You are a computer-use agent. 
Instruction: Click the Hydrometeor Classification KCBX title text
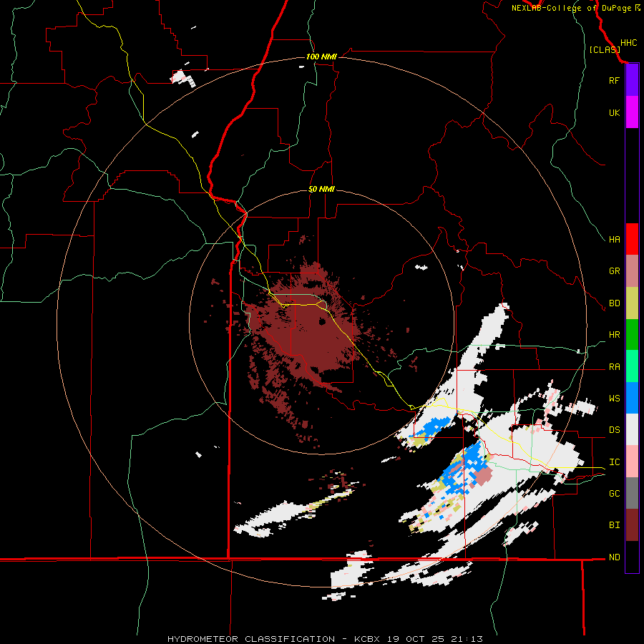[325, 639]
